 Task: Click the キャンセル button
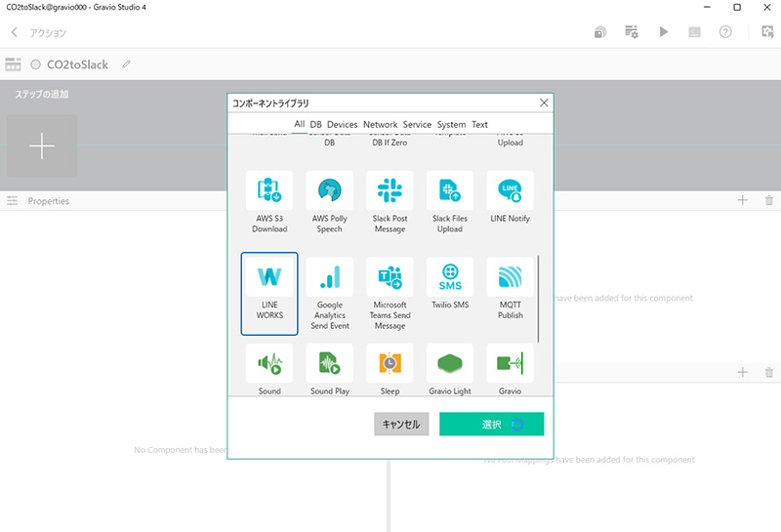(401, 424)
